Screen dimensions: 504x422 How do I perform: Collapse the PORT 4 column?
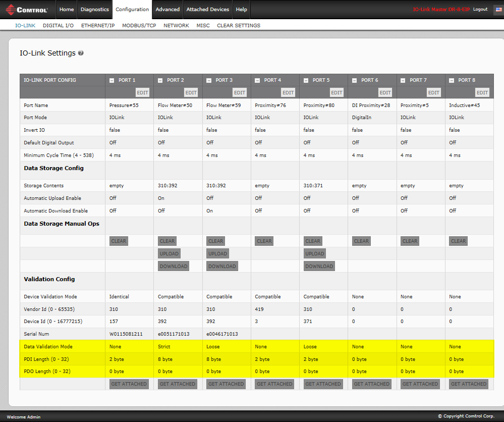pos(257,80)
